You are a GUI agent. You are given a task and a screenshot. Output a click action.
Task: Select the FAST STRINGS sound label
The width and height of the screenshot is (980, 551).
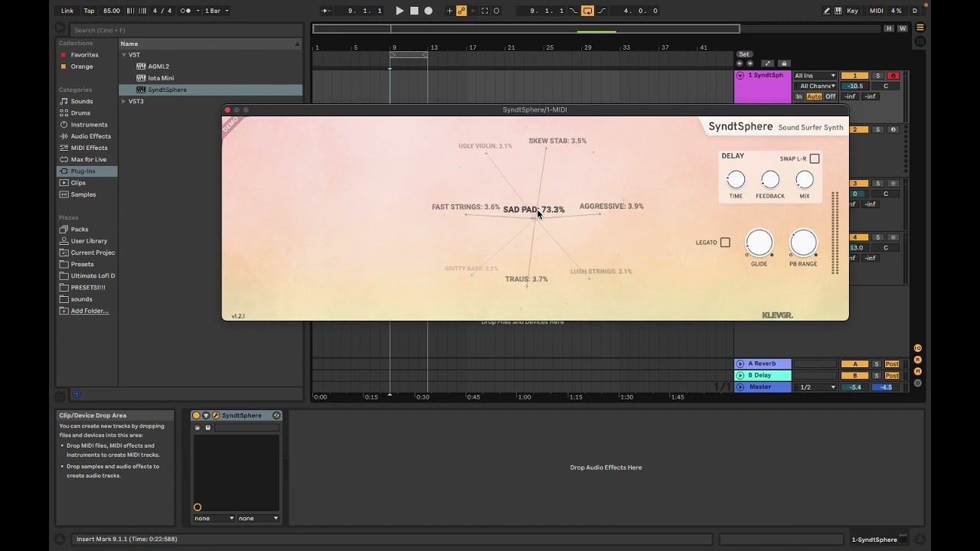coord(465,207)
